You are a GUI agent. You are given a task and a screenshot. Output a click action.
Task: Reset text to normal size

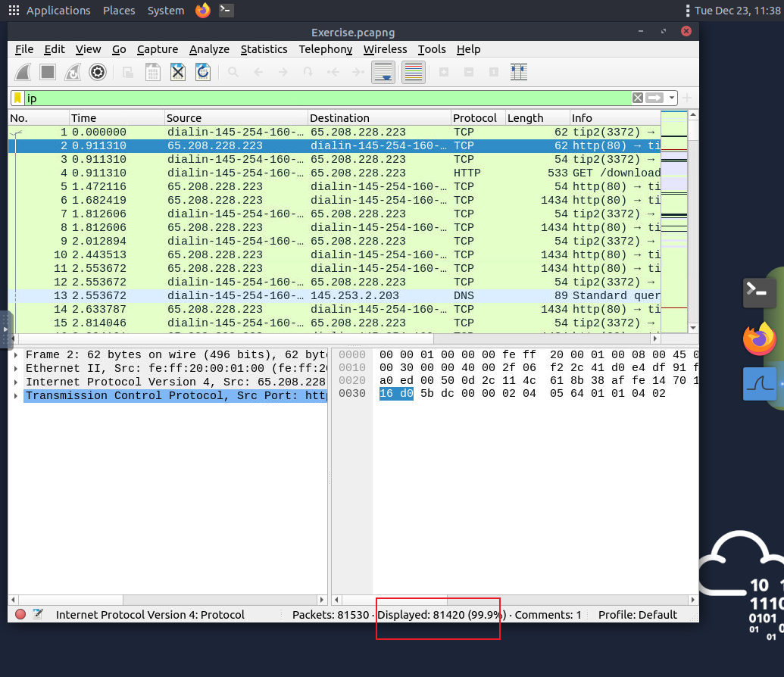tap(493, 73)
